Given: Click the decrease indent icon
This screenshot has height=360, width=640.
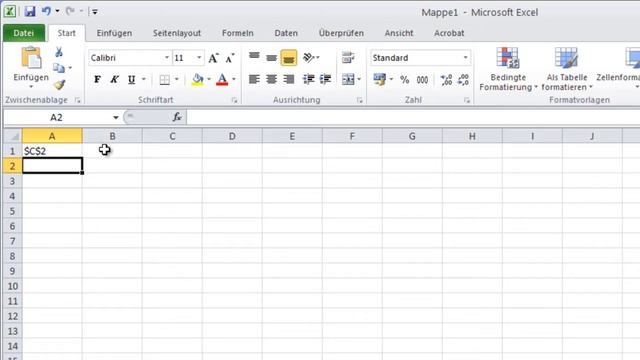Looking at the screenshot, I should (309, 79).
